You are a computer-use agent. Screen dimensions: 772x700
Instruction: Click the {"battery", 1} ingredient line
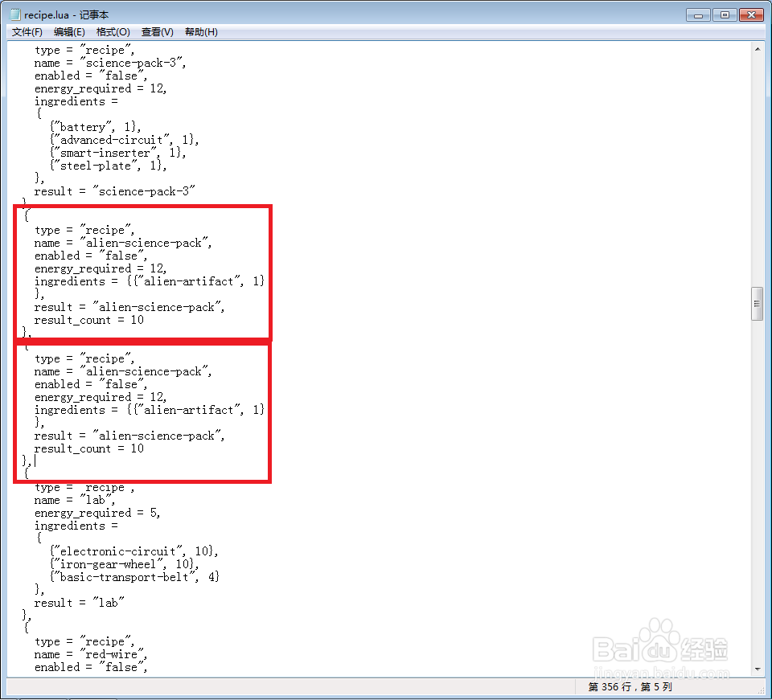click(x=96, y=127)
